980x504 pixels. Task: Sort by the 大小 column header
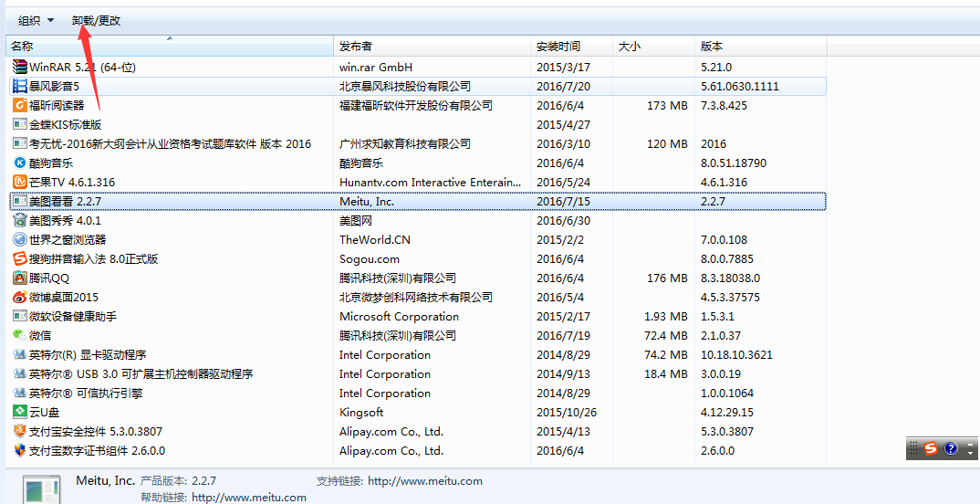tap(653, 47)
